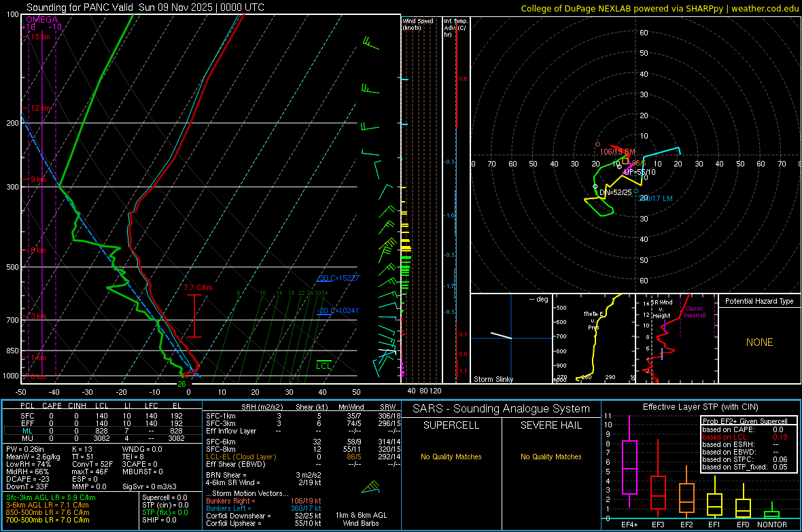Click the green LCL marker label on skew-T

pyautogui.click(x=324, y=366)
